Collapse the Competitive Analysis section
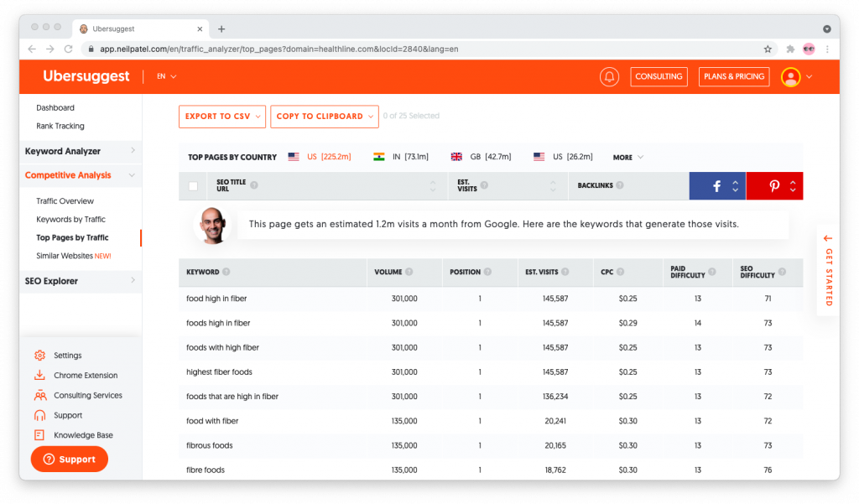The height and width of the screenshot is (504, 859). click(80, 175)
